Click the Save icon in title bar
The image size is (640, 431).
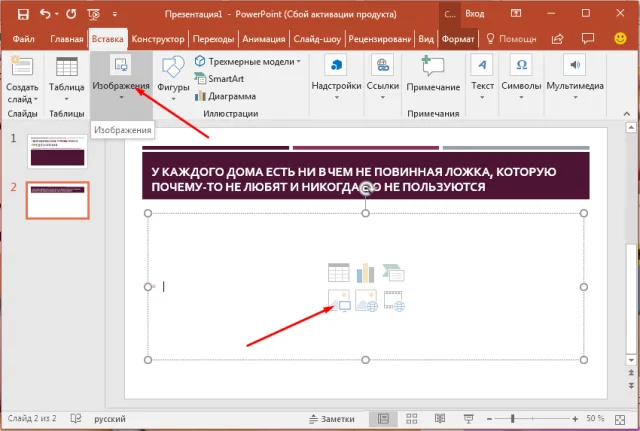point(23,14)
